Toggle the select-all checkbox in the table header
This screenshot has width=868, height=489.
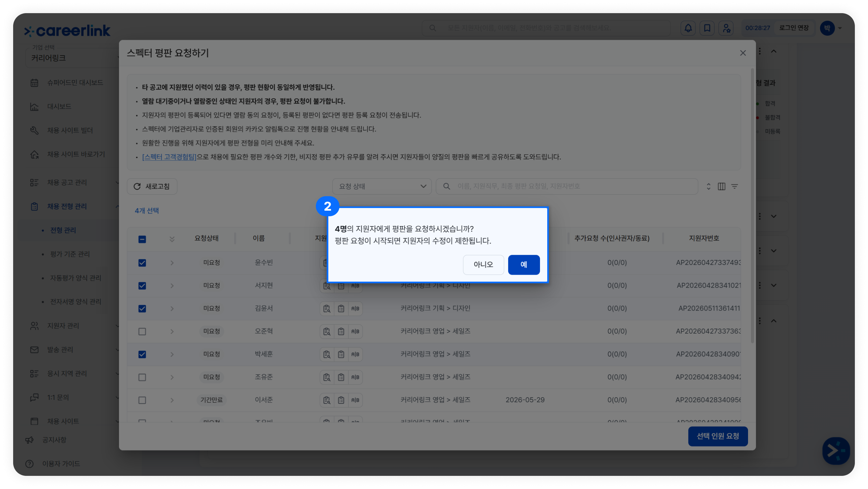142,239
